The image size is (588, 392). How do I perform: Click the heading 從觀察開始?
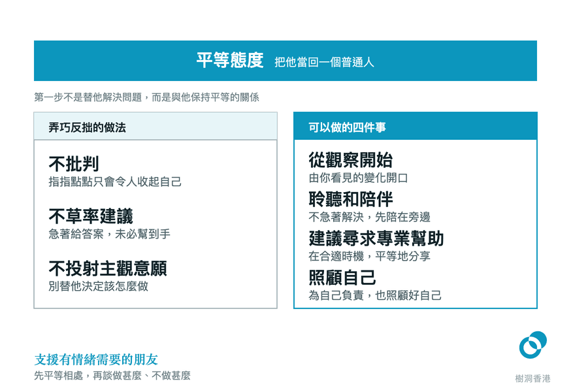(351, 160)
